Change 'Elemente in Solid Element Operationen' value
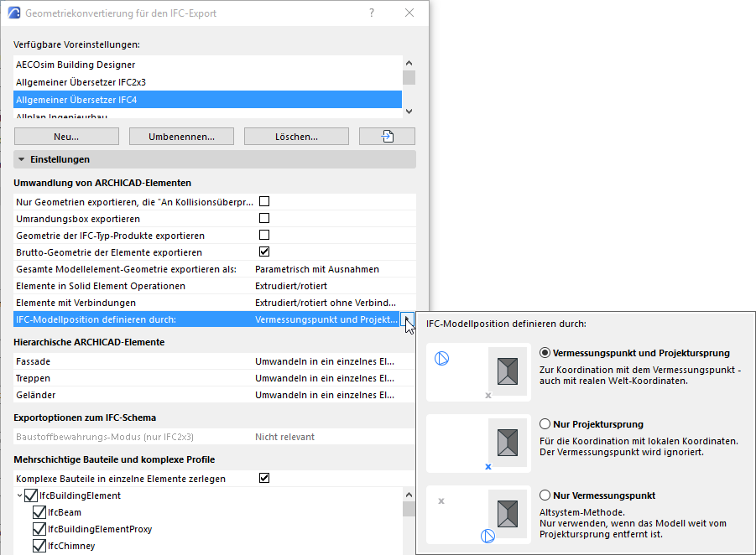 pos(290,286)
